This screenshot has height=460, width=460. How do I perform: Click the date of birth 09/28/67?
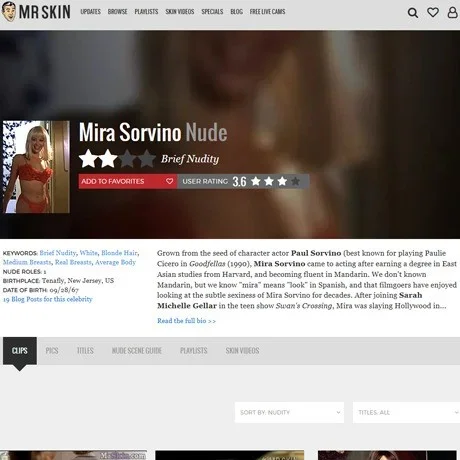[x=64, y=290]
